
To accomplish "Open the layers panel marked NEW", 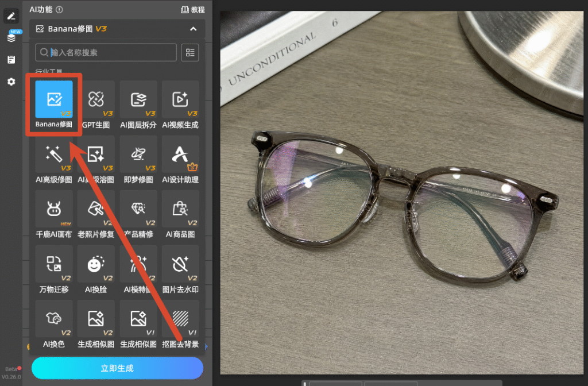I will click(11, 38).
